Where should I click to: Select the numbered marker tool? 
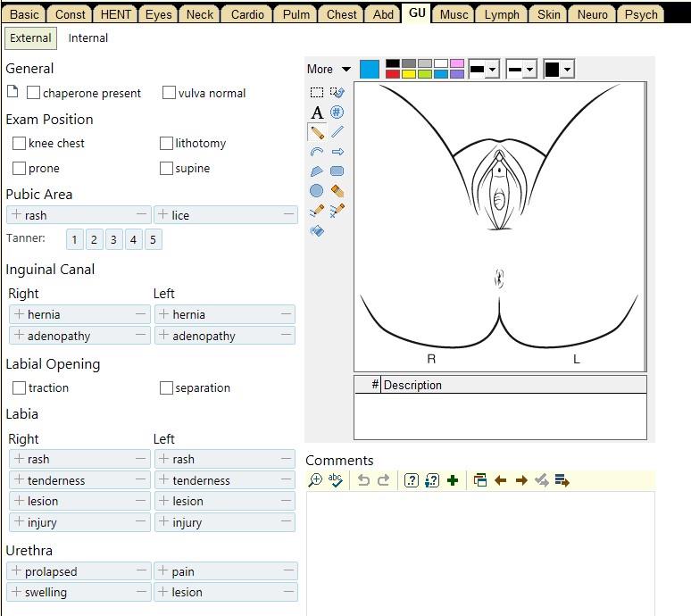[x=337, y=112]
